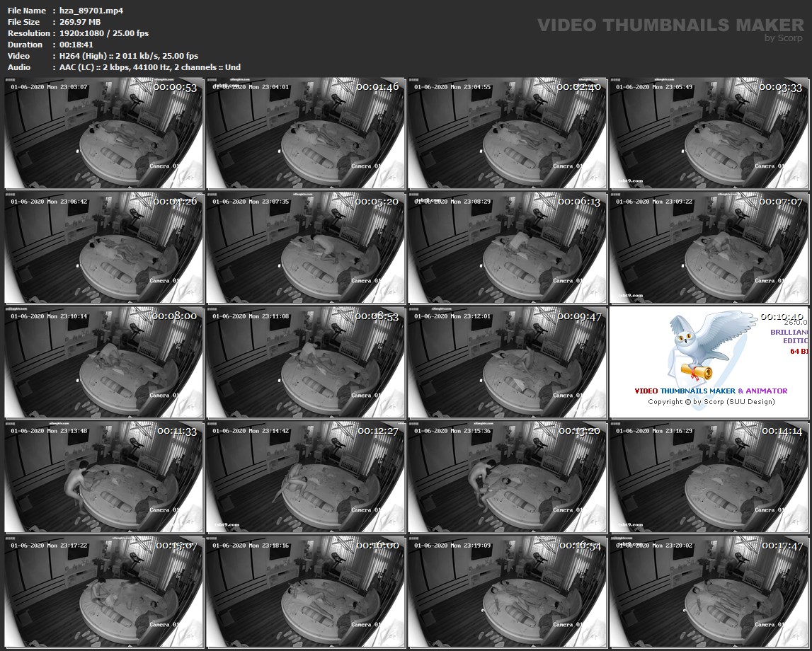Select the frame stamped 00:07:07
Viewport: 812px width, 651px height.
(709, 248)
